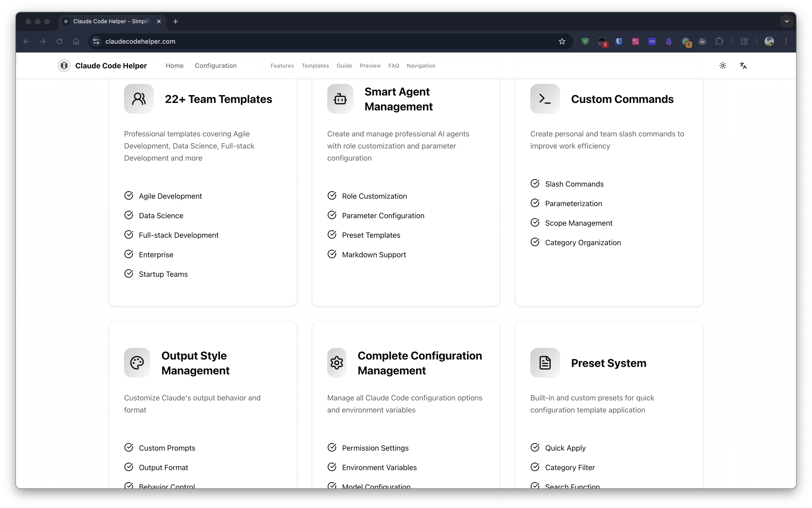Close the Claude Code Helper tab
This screenshot has height=508, width=812.
tap(159, 21)
